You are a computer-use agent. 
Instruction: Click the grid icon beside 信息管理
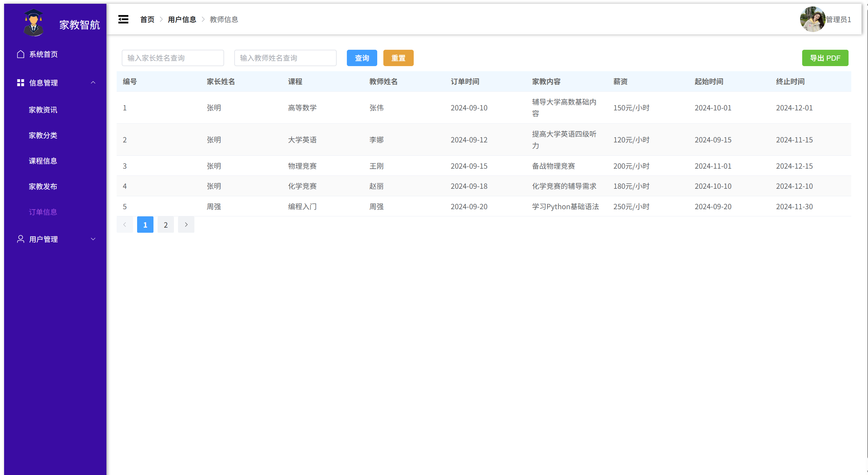point(20,83)
